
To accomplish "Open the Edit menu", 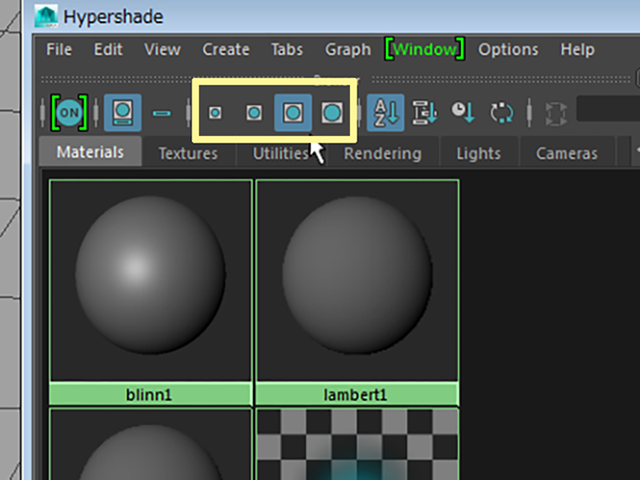I will [108, 50].
